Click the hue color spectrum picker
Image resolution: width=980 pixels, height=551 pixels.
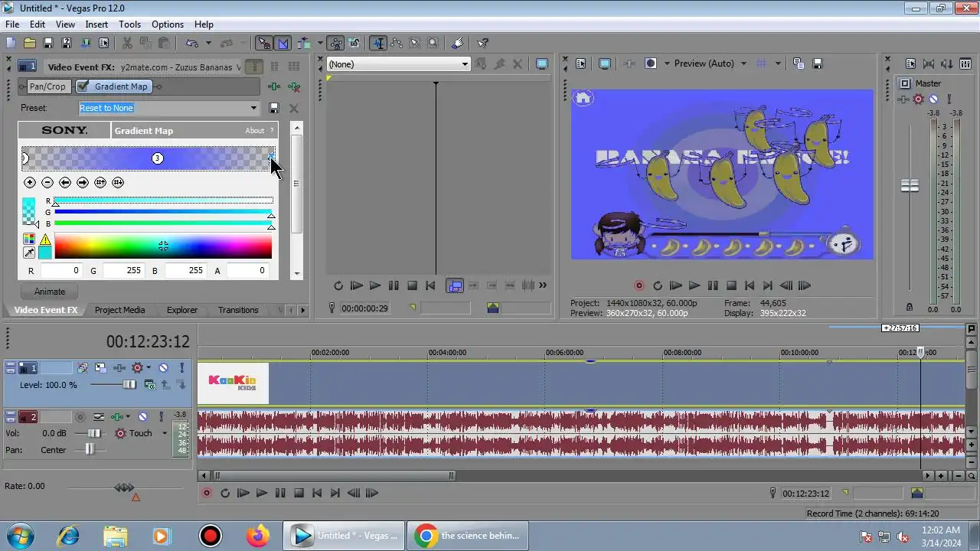163,247
